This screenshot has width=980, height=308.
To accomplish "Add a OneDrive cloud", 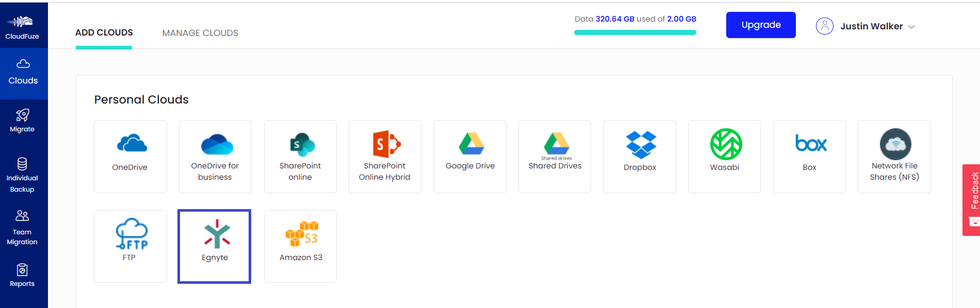I will coord(130,157).
